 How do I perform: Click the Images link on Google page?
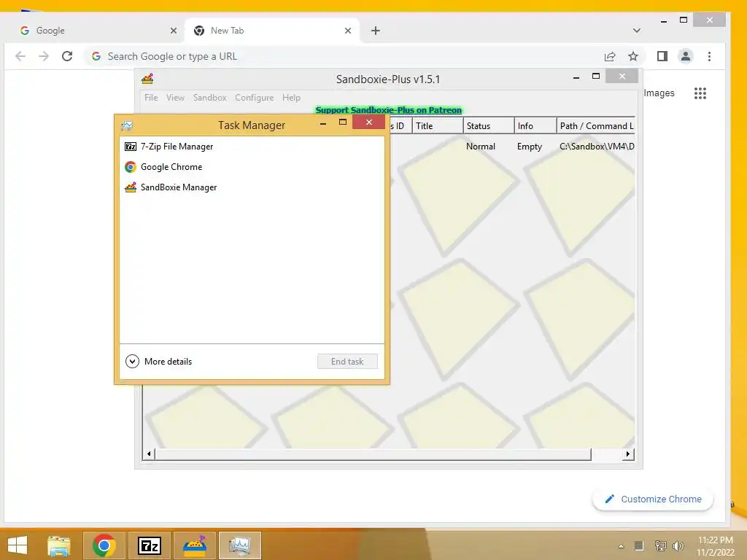pos(659,93)
